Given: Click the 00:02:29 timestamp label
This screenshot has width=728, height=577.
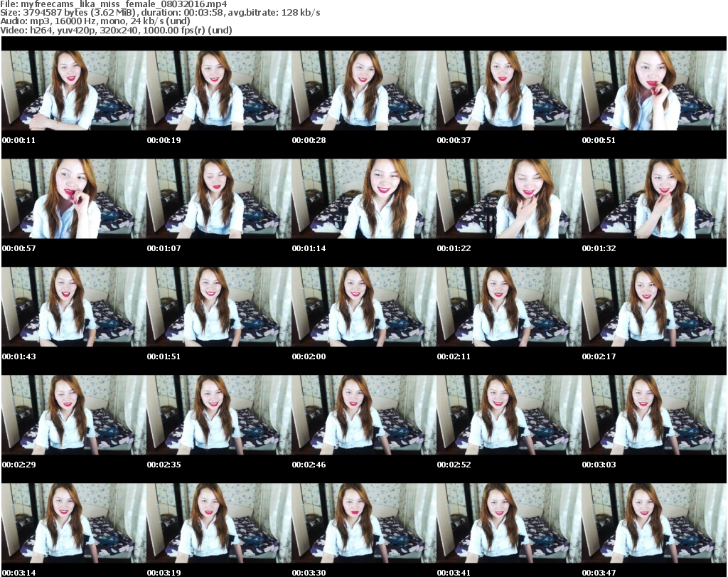Looking at the screenshot, I should 18,465.
